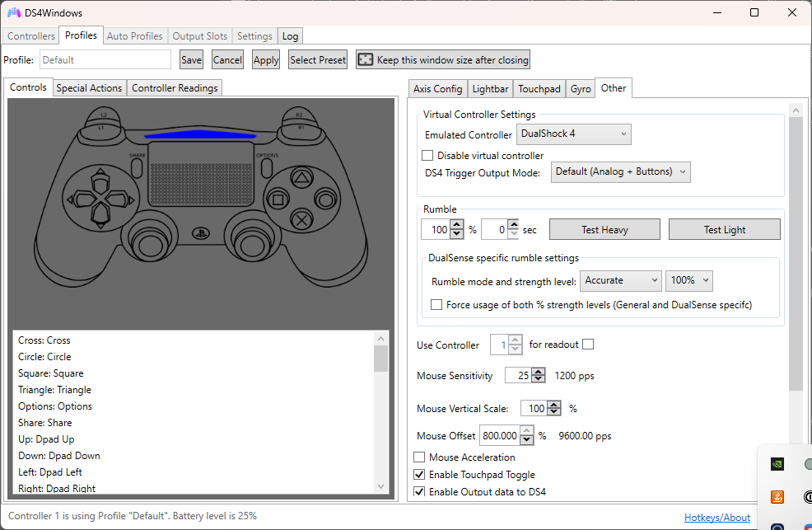Open the Axis Config tab
Viewport: 812px width, 530px height.
(437, 88)
